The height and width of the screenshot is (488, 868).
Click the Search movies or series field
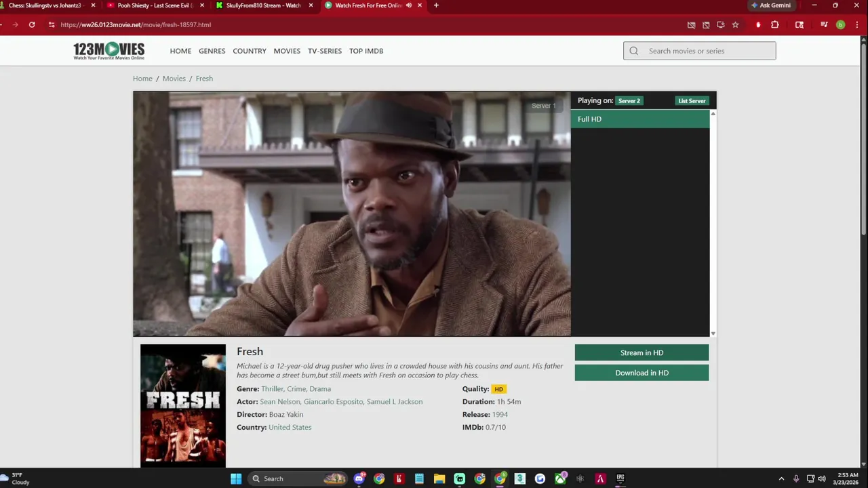[700, 51]
